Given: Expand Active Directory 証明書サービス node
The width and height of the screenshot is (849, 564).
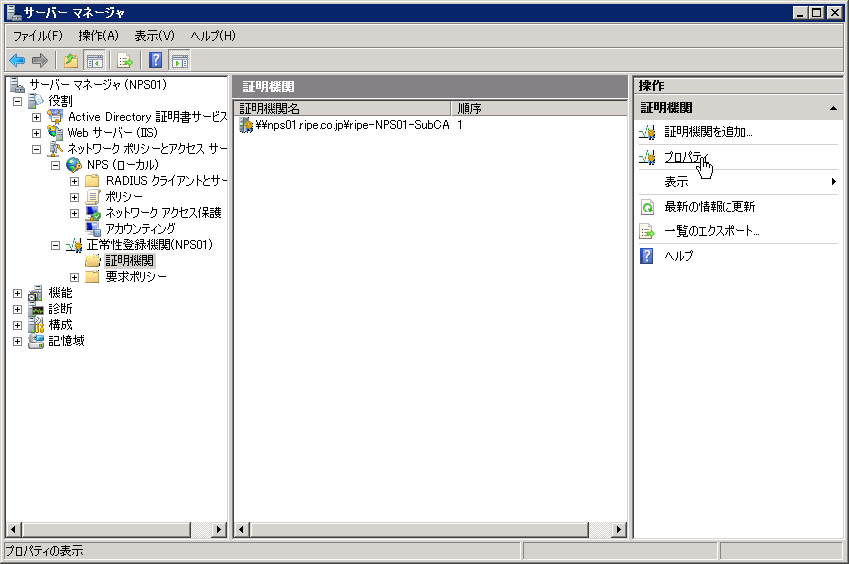Looking at the screenshot, I should 36,117.
